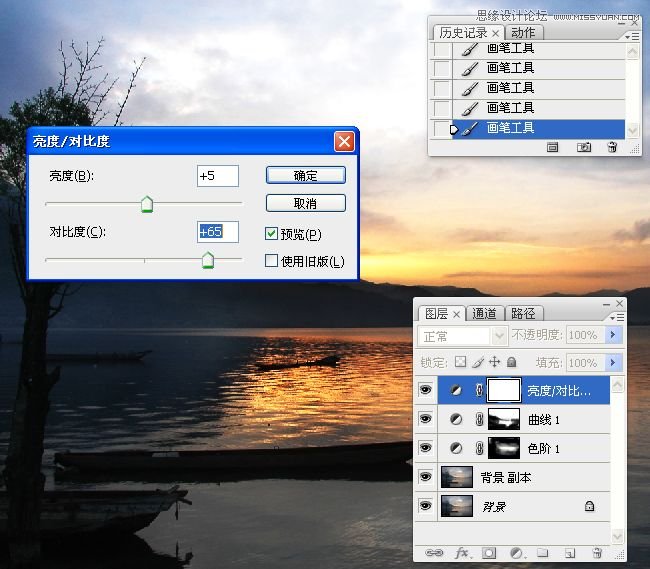Switch to the 历史记录 tab

click(468, 33)
